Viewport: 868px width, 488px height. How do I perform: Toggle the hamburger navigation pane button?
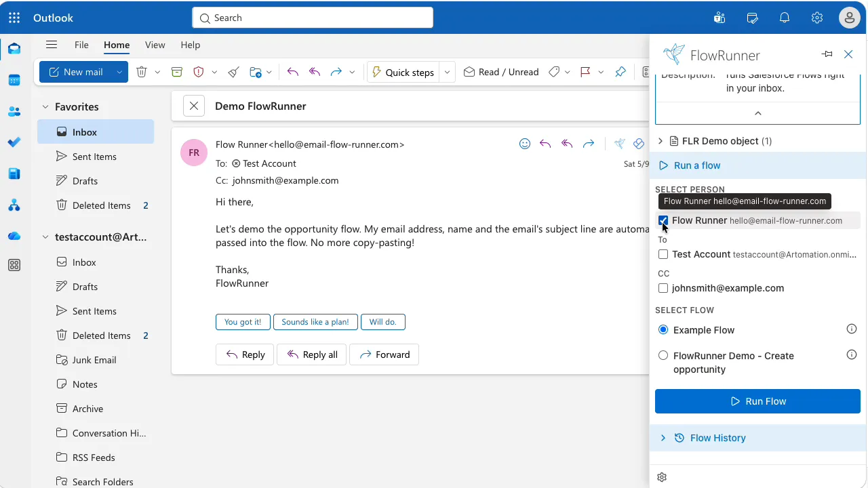click(x=52, y=45)
